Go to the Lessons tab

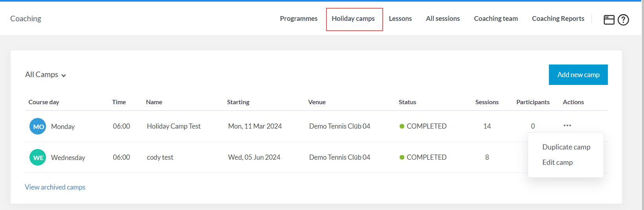(x=400, y=18)
